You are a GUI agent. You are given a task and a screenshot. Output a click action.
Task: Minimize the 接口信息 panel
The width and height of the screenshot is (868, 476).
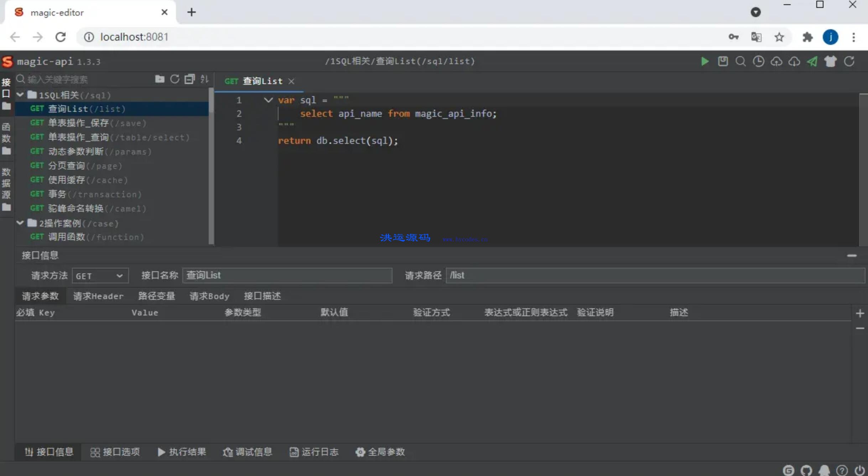coord(852,256)
